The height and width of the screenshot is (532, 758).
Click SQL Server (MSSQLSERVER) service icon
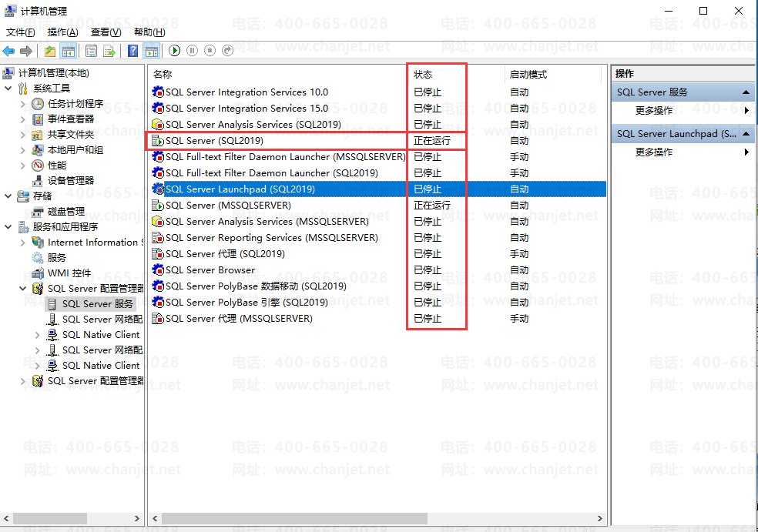(x=158, y=206)
